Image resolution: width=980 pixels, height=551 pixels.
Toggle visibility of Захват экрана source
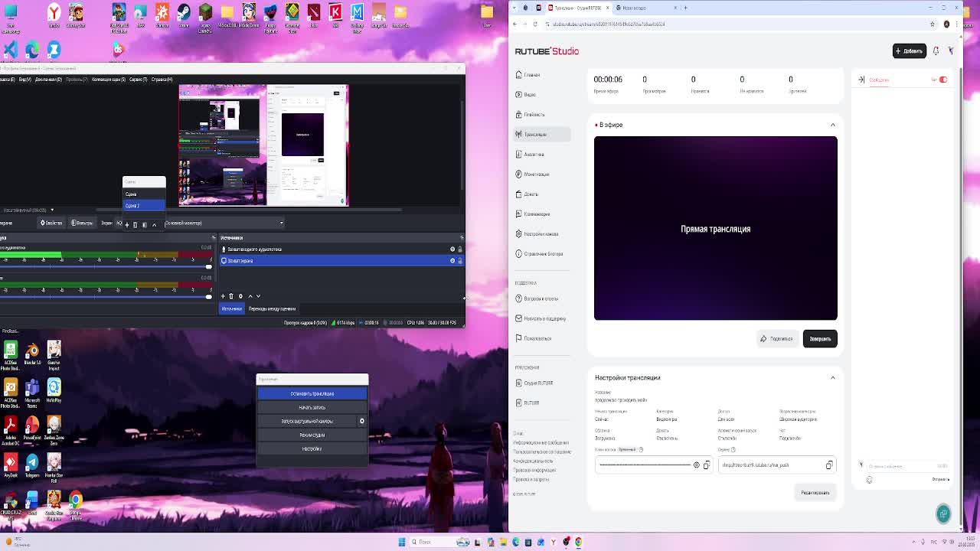click(452, 261)
